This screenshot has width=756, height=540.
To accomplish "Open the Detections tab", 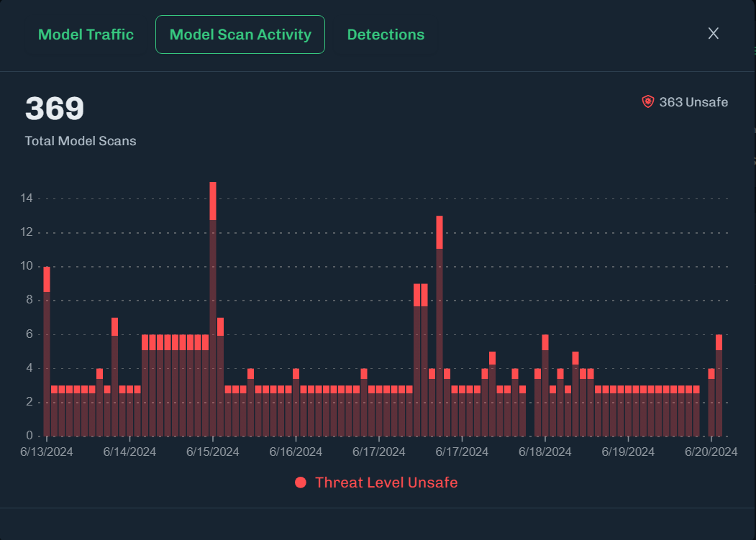I will click(386, 35).
